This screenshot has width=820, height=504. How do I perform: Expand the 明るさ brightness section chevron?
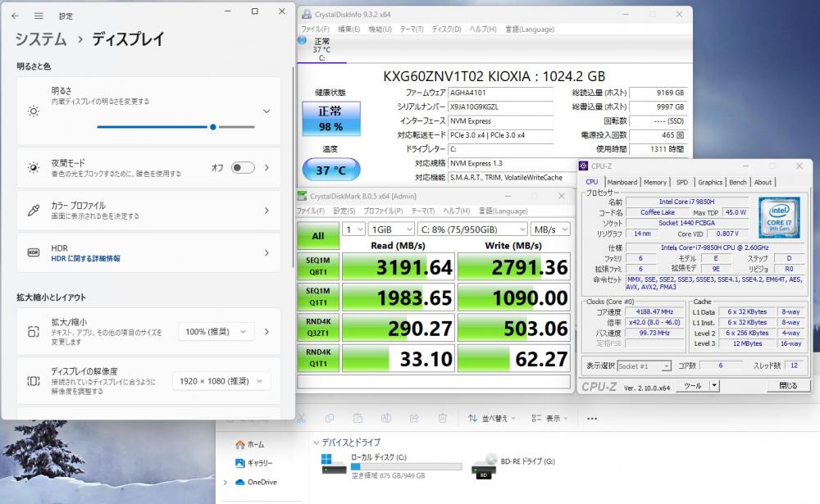pos(266,111)
